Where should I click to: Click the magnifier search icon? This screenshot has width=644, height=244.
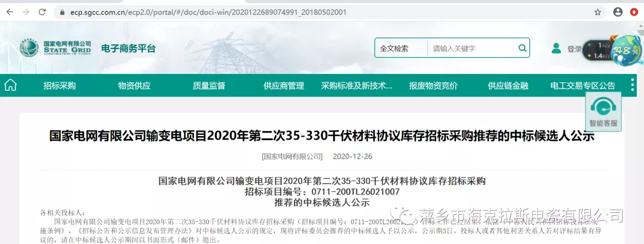(522, 48)
